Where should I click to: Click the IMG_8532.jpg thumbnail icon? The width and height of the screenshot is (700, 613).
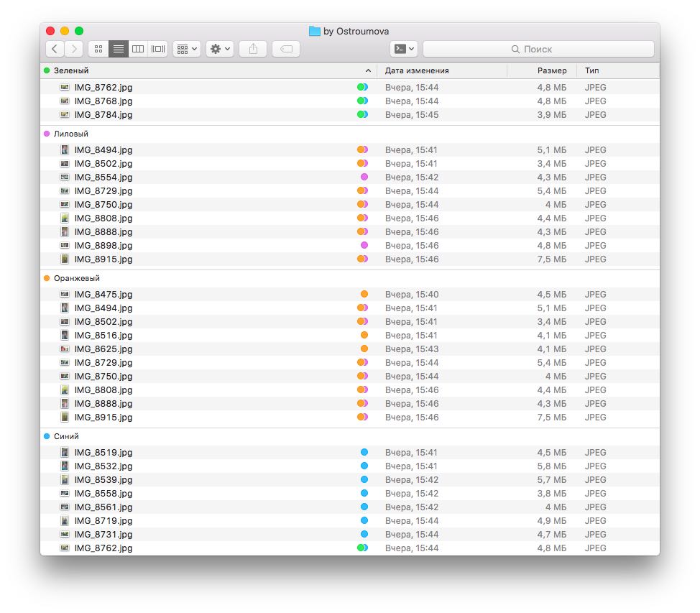(65, 466)
